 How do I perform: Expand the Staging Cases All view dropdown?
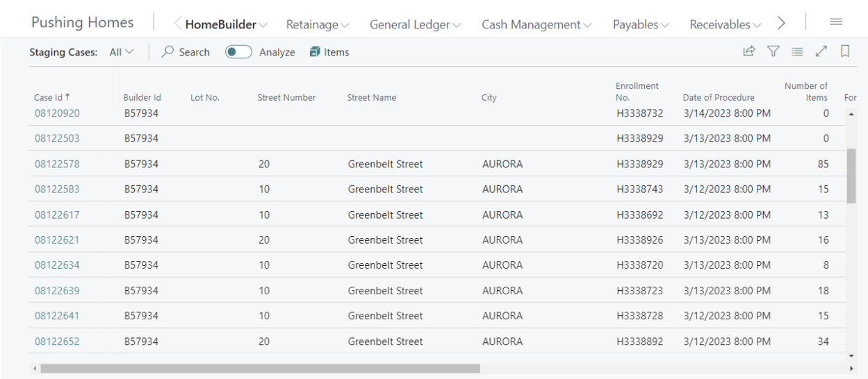[122, 52]
